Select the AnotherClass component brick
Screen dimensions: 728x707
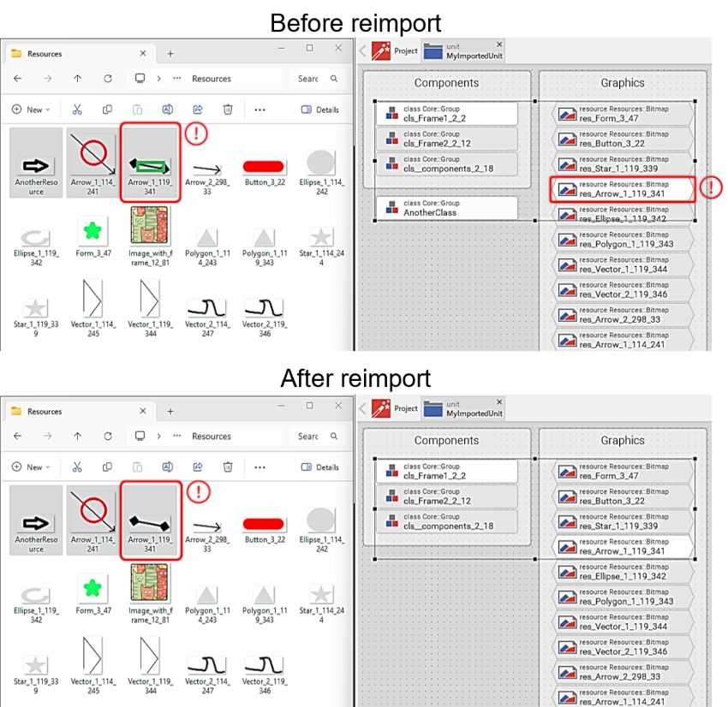(446, 208)
